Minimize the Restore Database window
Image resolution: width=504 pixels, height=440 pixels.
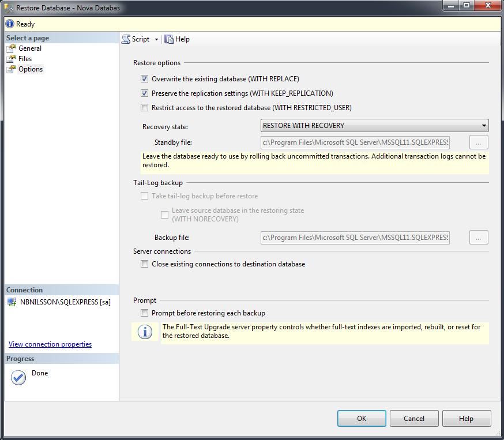click(x=451, y=5)
